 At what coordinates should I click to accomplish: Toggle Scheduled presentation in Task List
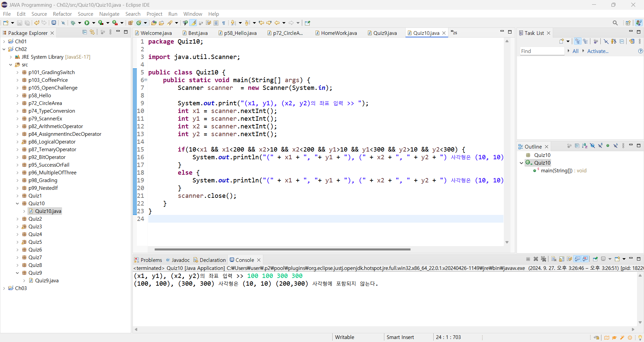pyautogui.click(x=586, y=41)
